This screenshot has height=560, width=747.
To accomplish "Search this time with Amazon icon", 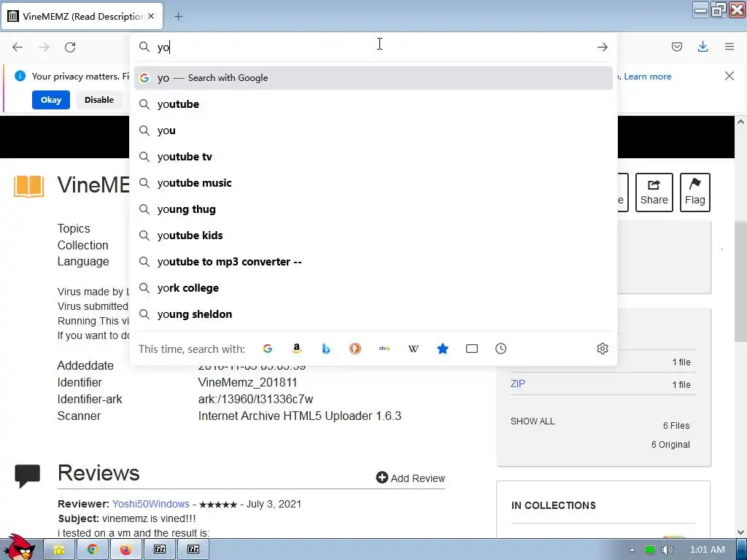I will 297,349.
